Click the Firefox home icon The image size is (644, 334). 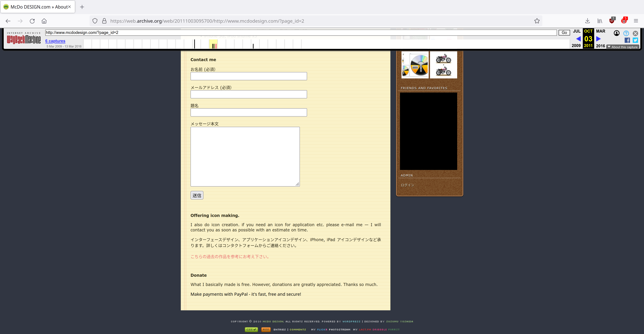click(x=44, y=21)
